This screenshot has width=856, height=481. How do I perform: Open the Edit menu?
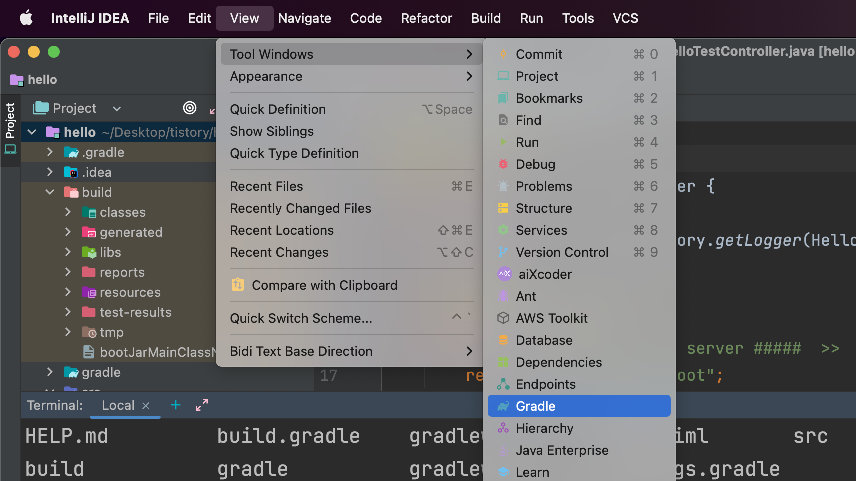(x=199, y=18)
